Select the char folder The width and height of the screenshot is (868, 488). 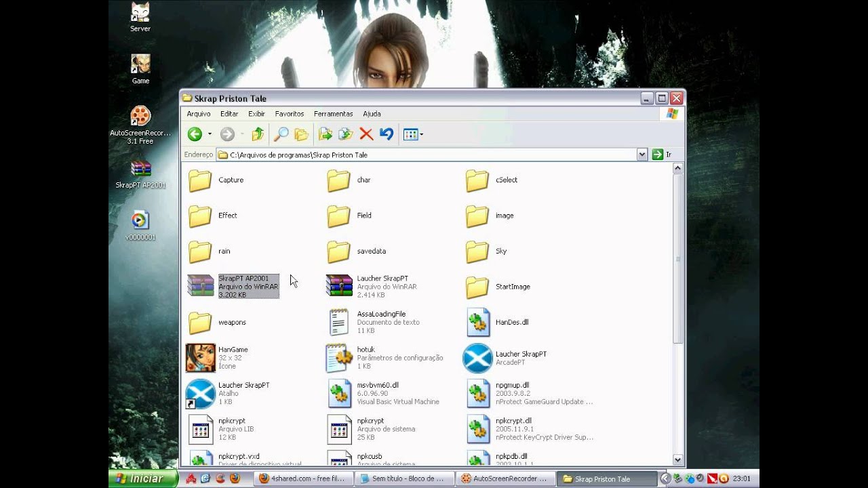point(349,180)
